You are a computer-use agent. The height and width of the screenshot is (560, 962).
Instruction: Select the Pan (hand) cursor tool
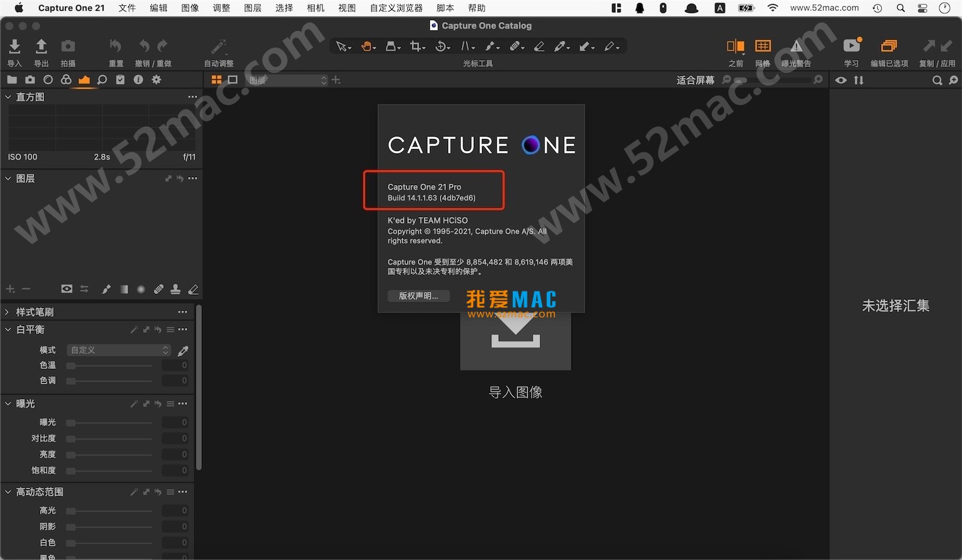pyautogui.click(x=366, y=46)
